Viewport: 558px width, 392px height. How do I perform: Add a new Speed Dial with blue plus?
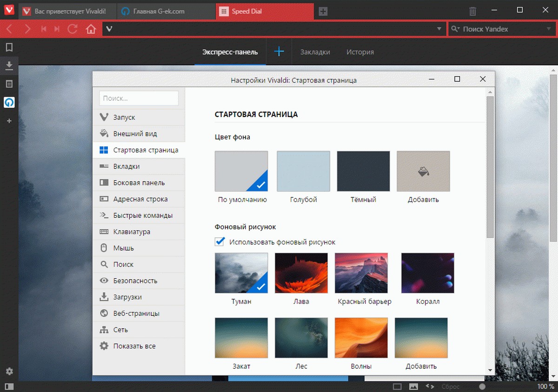(279, 52)
